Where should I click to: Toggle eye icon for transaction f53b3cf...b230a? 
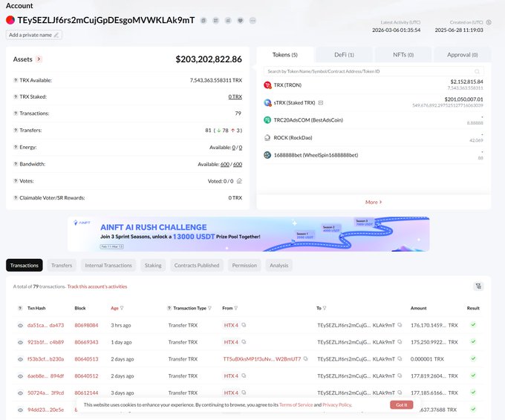pyautogui.click(x=21, y=359)
